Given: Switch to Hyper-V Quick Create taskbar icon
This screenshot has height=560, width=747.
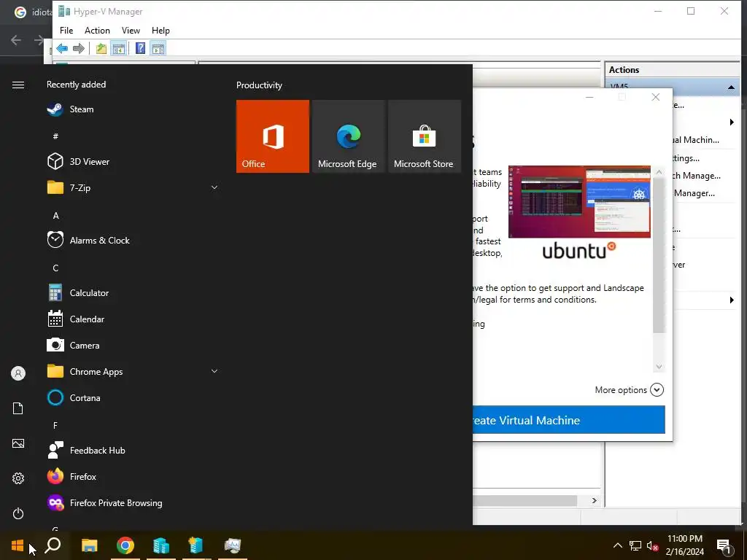Looking at the screenshot, I should [x=196, y=545].
